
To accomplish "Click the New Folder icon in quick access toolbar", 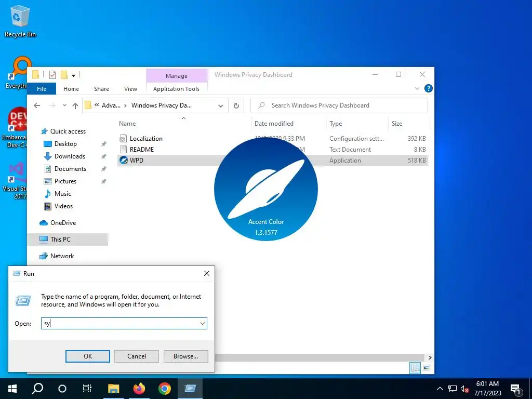I will click(64, 75).
